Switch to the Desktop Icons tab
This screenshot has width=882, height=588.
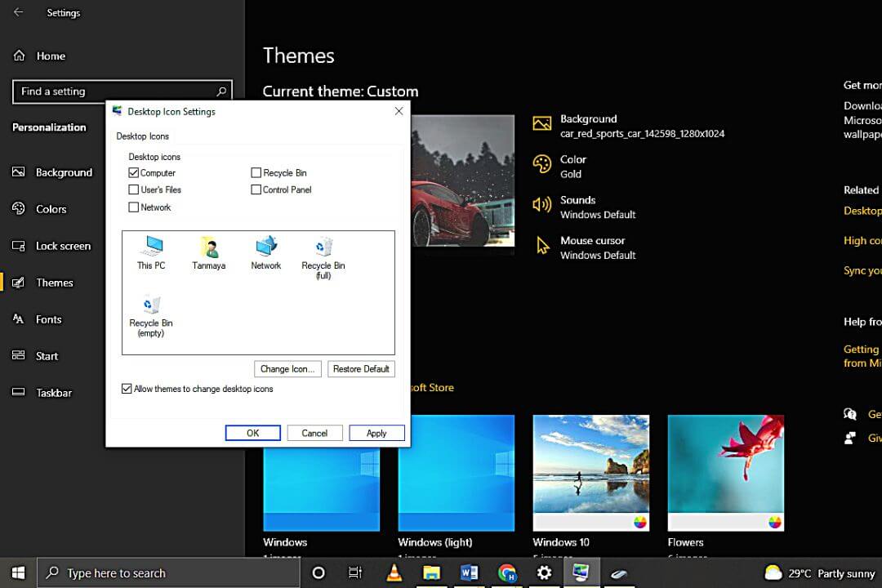[x=142, y=136]
